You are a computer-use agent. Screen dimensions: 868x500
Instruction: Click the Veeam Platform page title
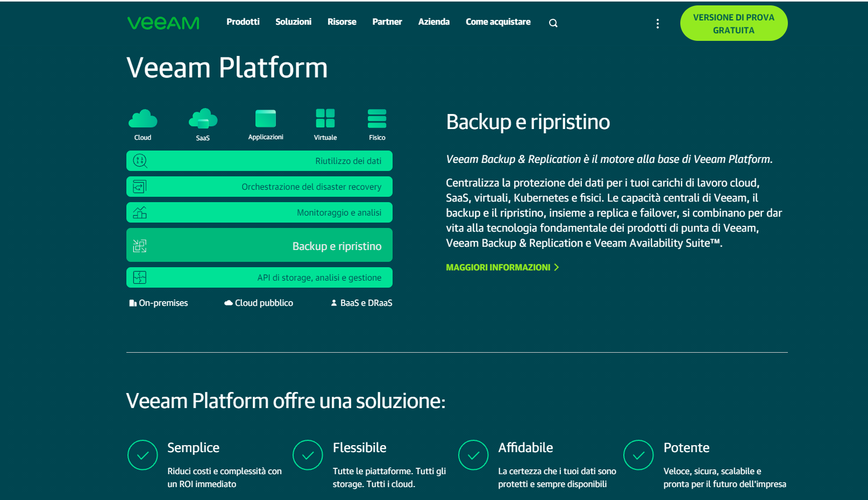(x=227, y=68)
